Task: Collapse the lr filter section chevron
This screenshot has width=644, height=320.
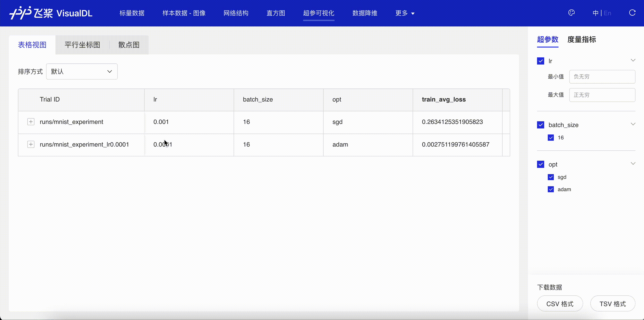Action: coord(633,60)
